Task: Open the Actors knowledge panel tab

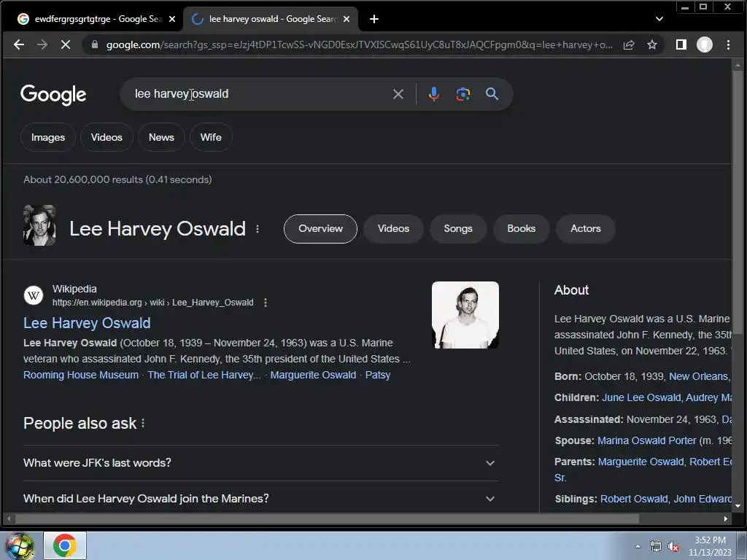Action: (x=586, y=229)
